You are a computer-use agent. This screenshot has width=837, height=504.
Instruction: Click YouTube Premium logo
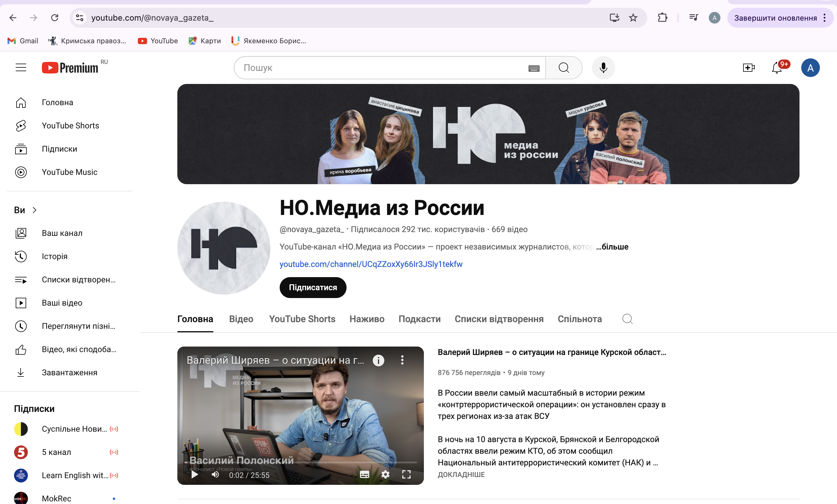[x=70, y=68]
